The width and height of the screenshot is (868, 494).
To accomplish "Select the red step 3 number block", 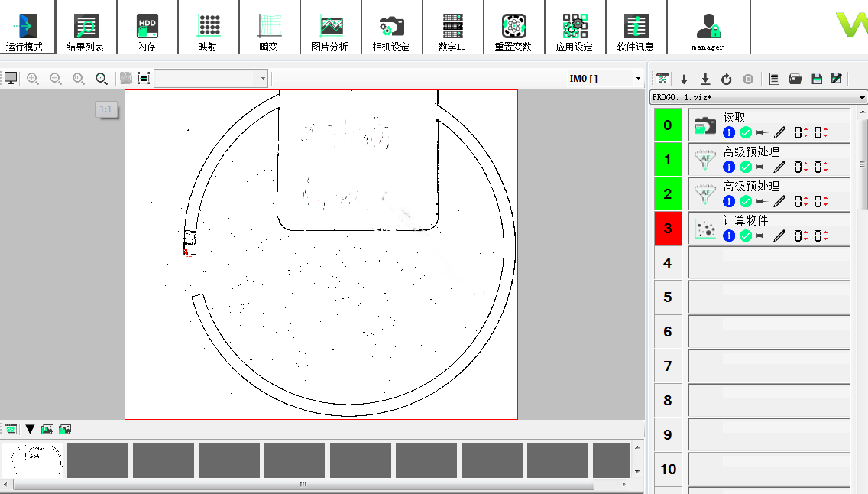I will (x=668, y=228).
